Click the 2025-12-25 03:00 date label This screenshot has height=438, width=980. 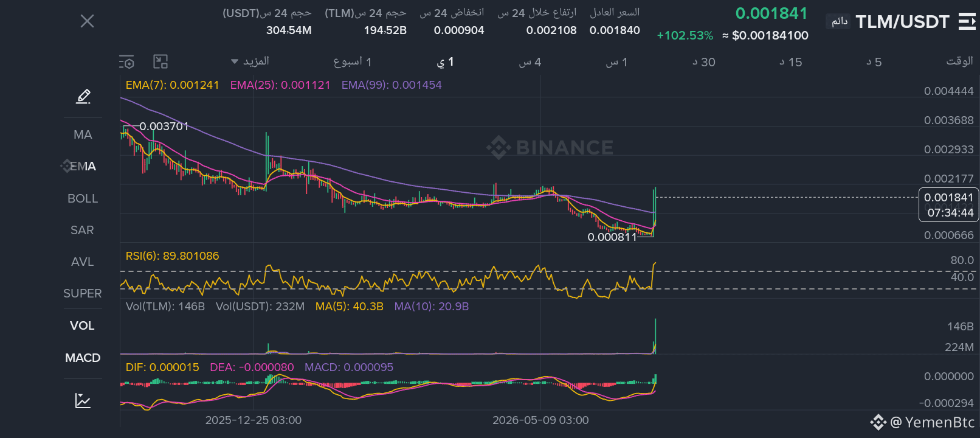pos(254,420)
